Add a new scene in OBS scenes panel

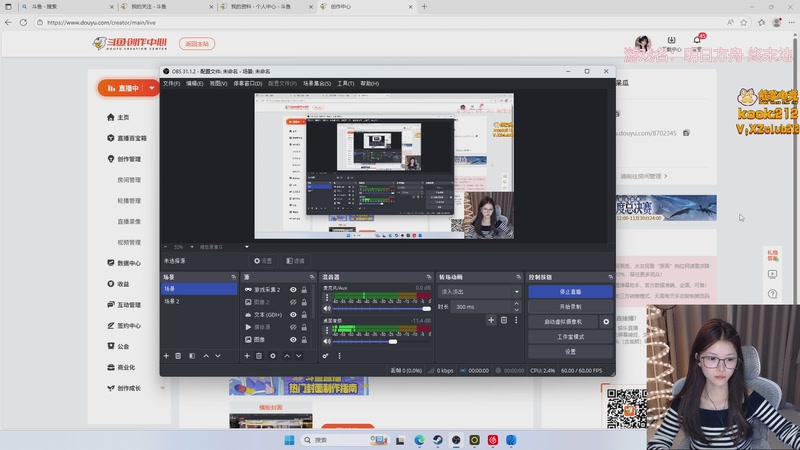click(x=166, y=356)
